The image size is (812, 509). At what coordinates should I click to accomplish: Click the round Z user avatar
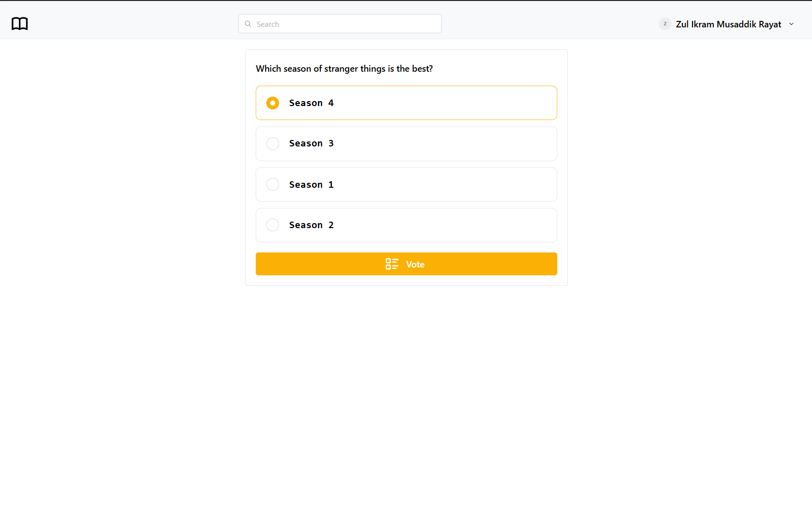[665, 24]
